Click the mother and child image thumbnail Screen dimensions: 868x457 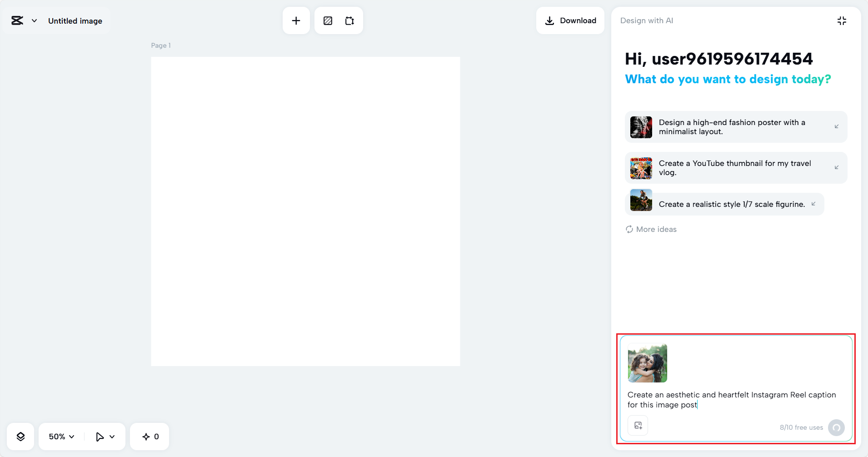point(647,363)
